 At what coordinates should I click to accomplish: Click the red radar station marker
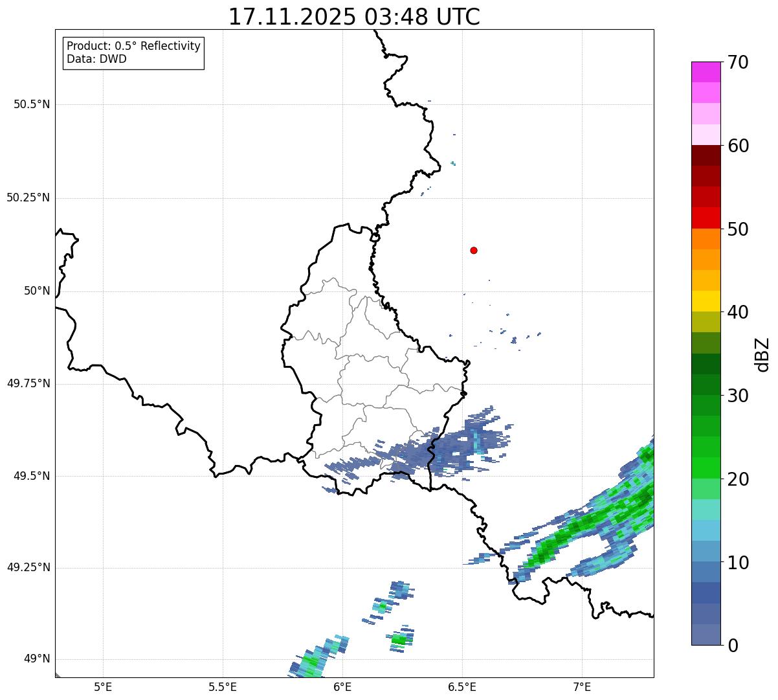tap(474, 250)
